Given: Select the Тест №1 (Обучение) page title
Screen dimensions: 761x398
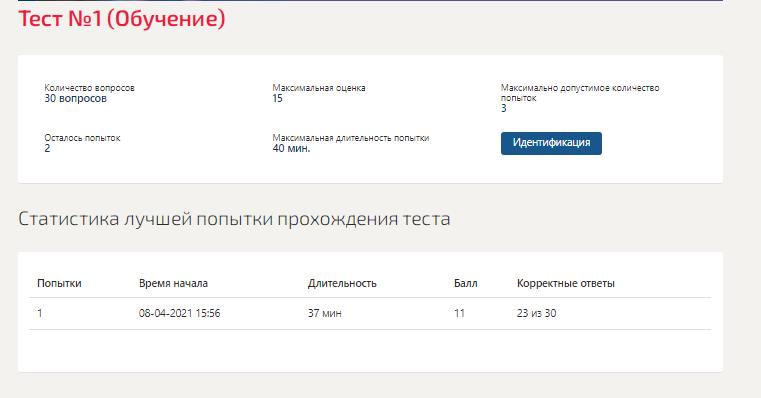Looking at the screenshot, I should 122,19.
